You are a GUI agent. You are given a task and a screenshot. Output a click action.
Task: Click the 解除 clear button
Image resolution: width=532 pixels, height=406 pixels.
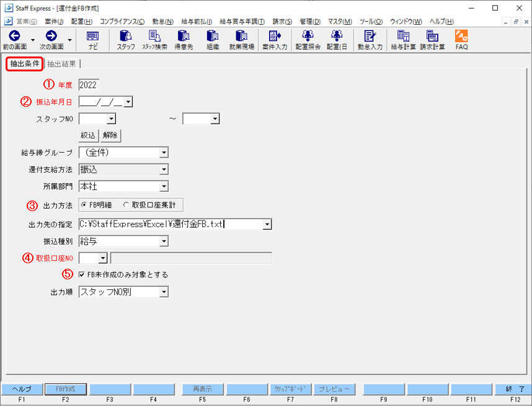(x=110, y=135)
